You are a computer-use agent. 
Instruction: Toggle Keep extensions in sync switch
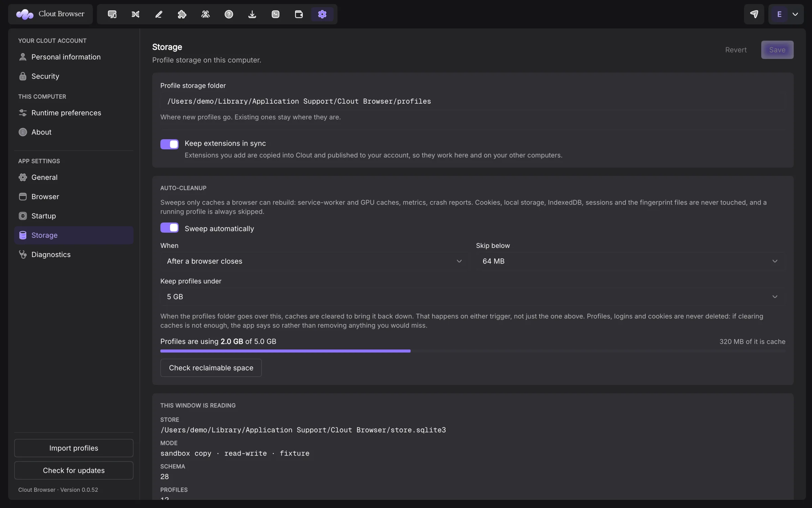pyautogui.click(x=170, y=144)
